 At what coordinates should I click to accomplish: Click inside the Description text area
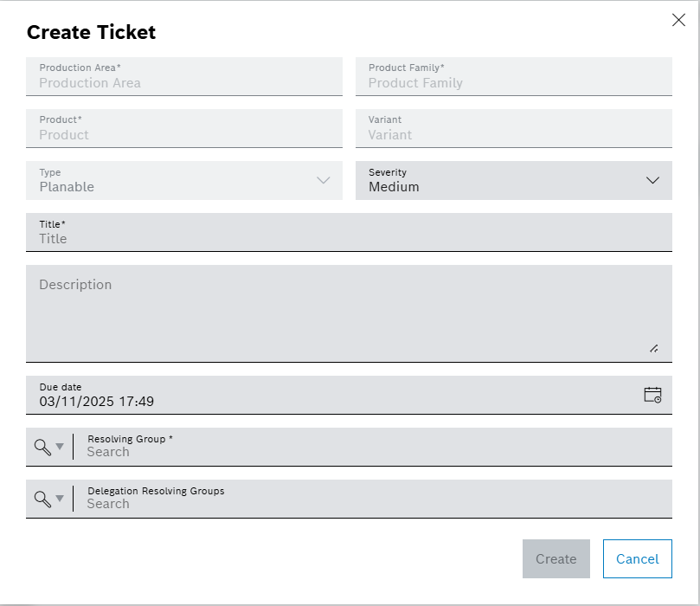pyautogui.click(x=346, y=307)
